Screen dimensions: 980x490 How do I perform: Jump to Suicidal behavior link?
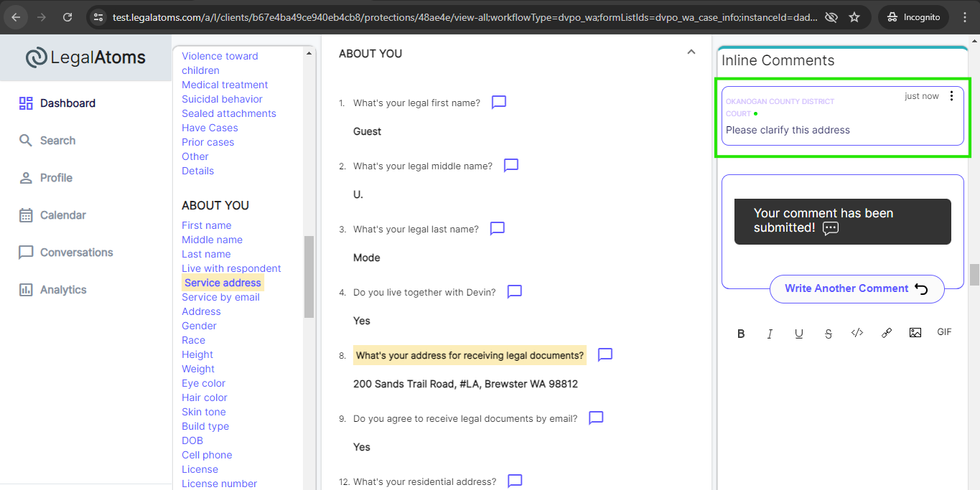(x=222, y=99)
